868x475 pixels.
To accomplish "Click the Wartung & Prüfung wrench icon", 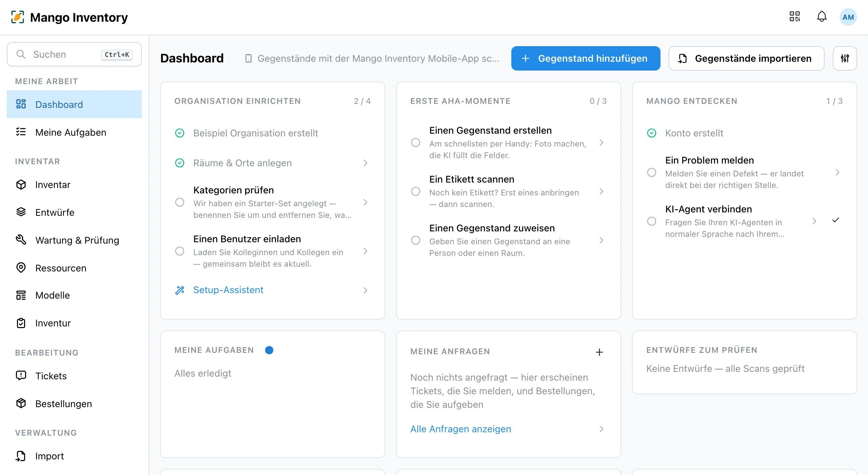I will pos(21,240).
